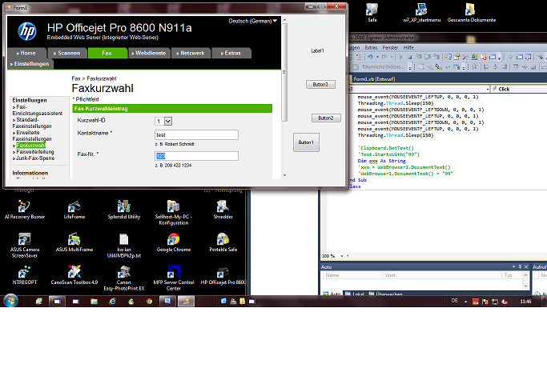Open HP Officejet Pro 8600 desktop icon

coord(223,275)
